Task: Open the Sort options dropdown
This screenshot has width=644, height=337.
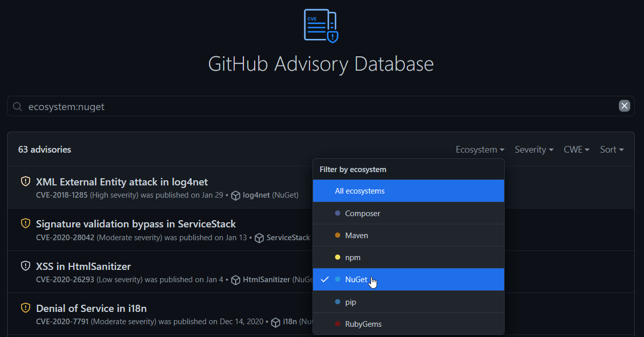Action: (x=612, y=150)
